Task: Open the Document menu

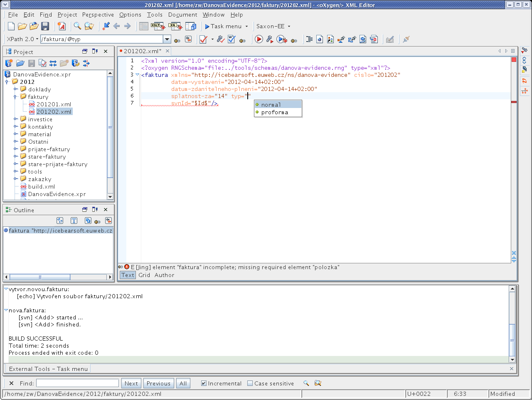Action: (x=182, y=15)
